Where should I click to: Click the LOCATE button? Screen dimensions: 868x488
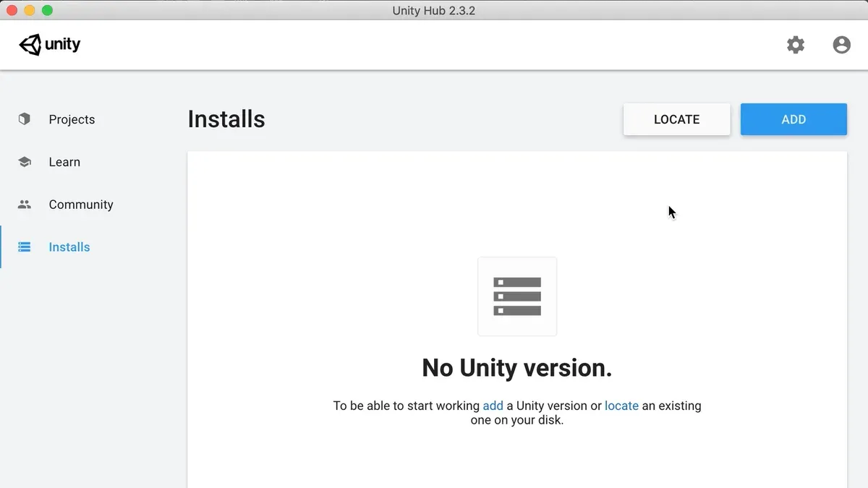coord(677,119)
